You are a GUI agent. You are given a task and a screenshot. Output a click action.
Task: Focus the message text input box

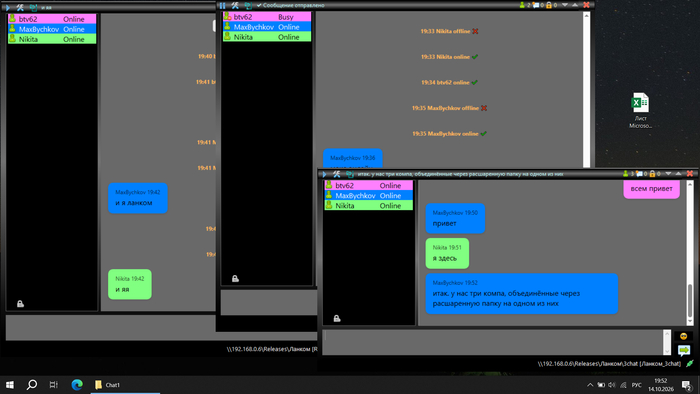(492, 343)
